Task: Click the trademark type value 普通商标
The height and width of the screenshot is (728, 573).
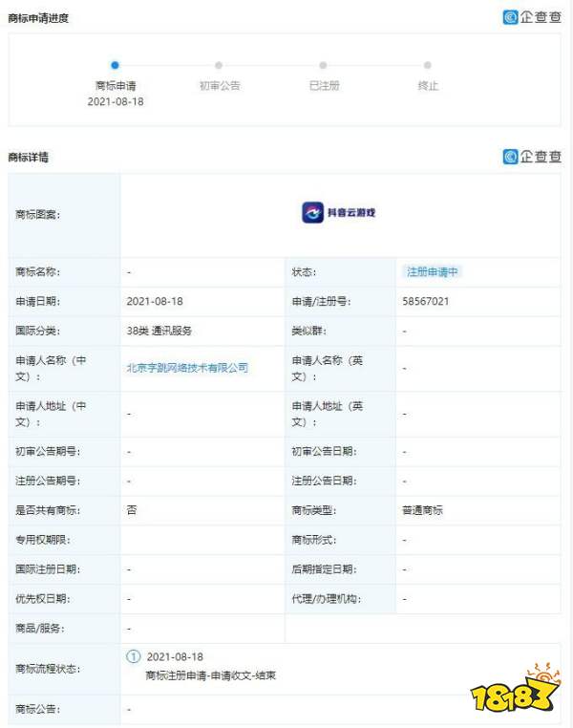Action: (422, 510)
